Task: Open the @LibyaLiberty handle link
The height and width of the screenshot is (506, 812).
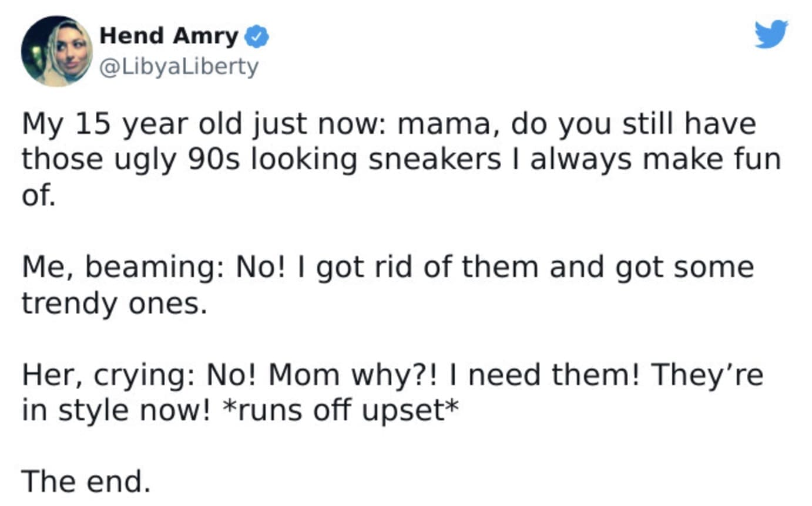Action: click(x=179, y=68)
